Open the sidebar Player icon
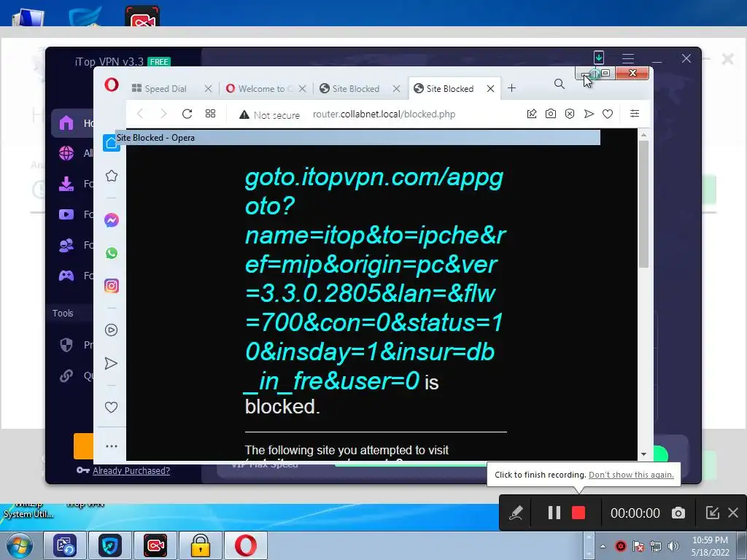The width and height of the screenshot is (747, 560). pyautogui.click(x=111, y=330)
